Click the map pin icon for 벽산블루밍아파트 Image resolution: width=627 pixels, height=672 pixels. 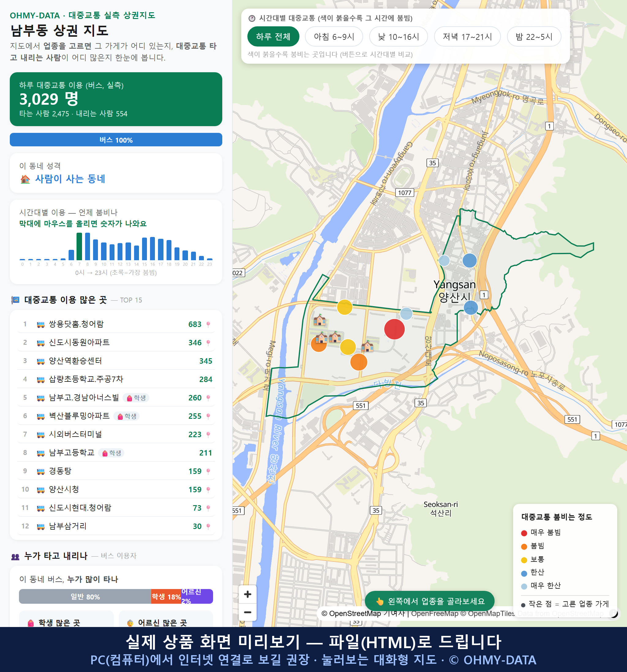point(208,416)
